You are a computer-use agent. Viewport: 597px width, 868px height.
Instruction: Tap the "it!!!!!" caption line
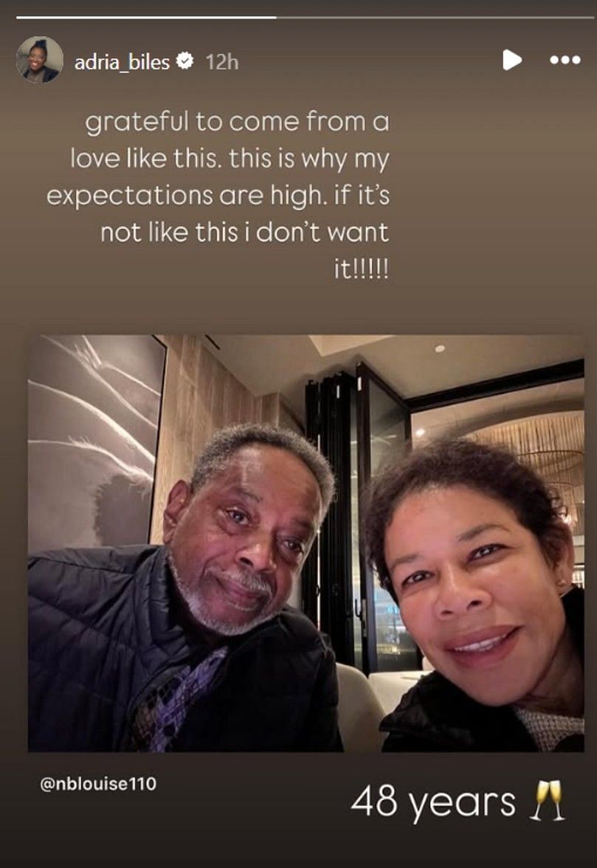coord(362,269)
